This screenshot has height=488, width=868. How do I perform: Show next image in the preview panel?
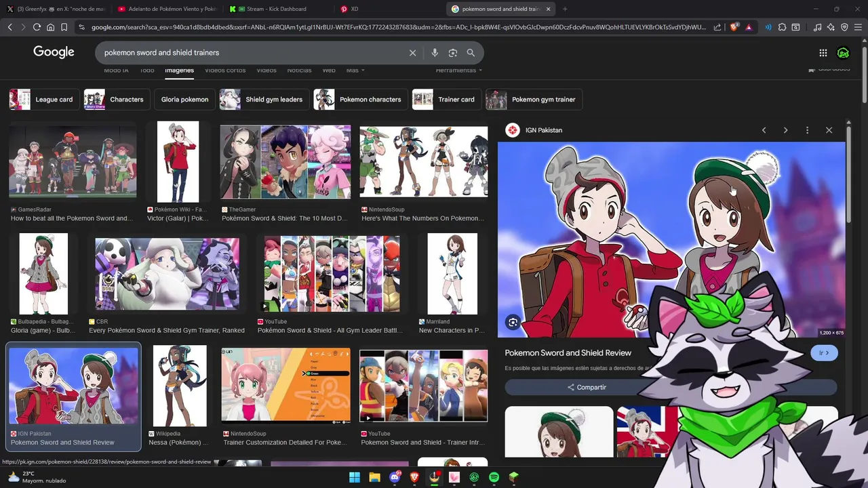pos(785,130)
